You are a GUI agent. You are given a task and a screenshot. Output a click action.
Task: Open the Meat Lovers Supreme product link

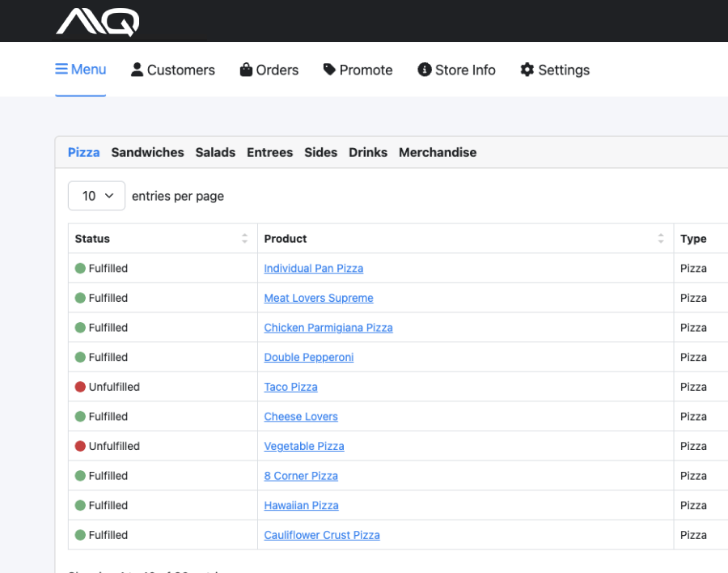(318, 298)
